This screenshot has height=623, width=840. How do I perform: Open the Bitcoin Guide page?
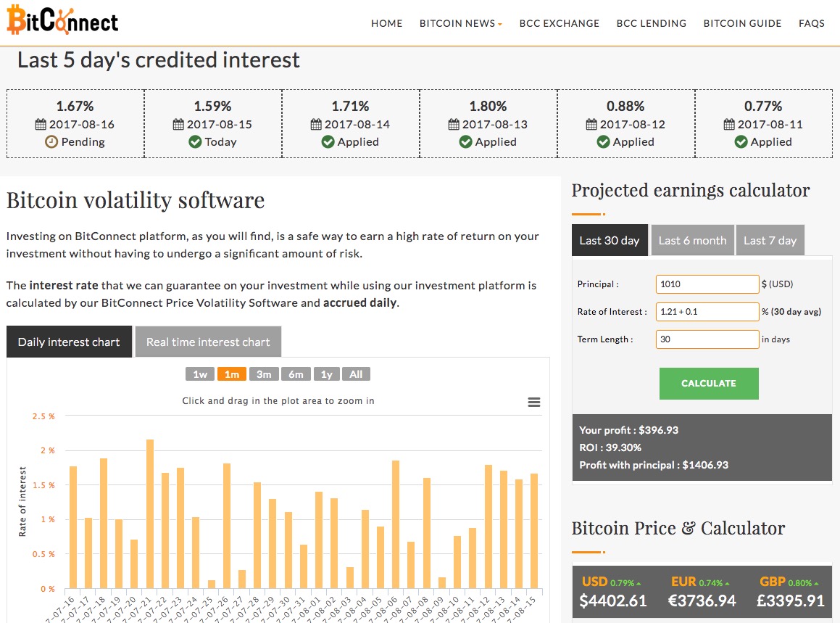[x=742, y=24]
